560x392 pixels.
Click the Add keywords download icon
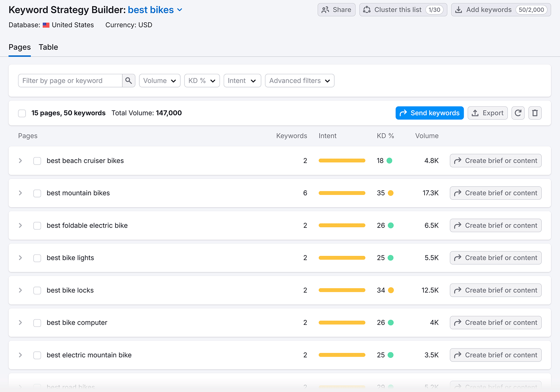[458, 10]
